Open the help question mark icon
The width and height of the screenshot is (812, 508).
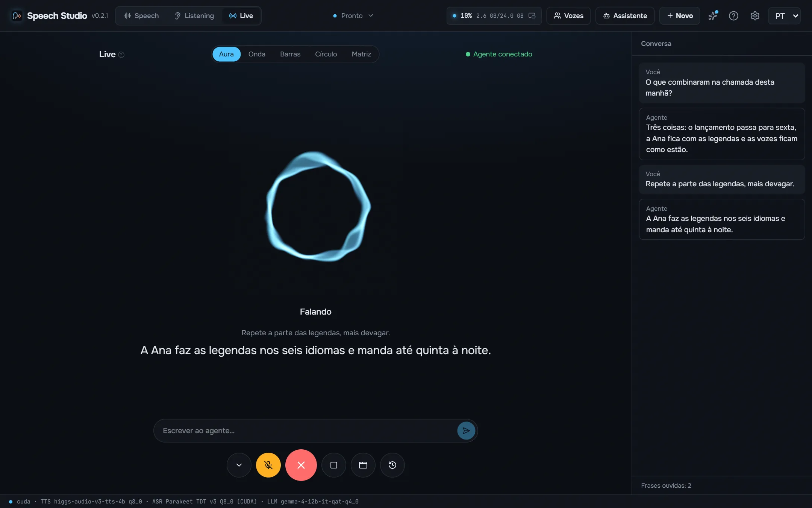click(x=733, y=16)
